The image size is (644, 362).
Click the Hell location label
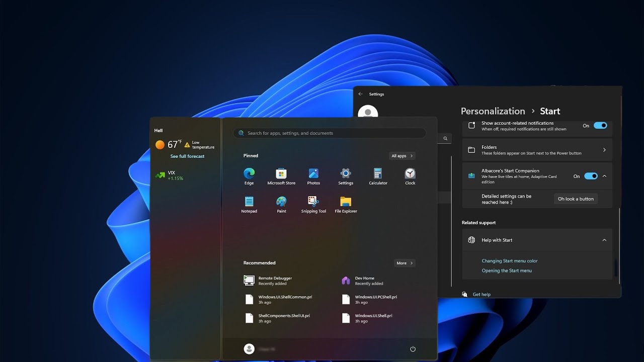158,131
